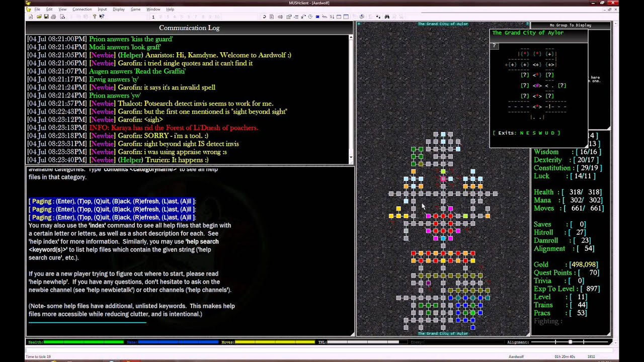Click the help button at map panel top-right
The height and width of the screenshot is (362, 644).
point(527,24)
